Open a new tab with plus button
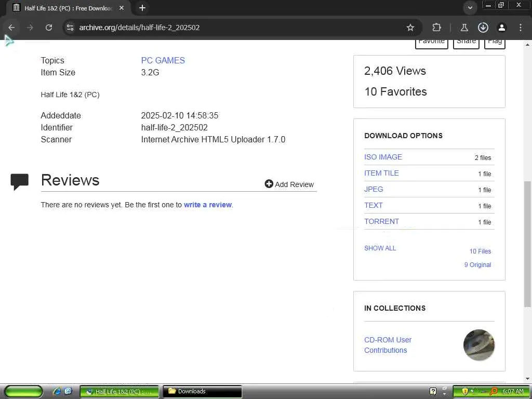The image size is (532, 399). tap(142, 8)
